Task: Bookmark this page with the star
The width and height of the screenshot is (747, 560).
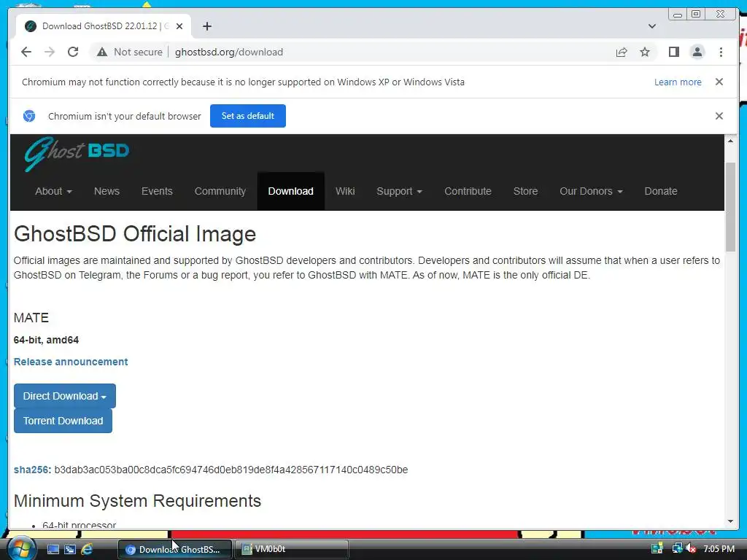Action: 645,52
